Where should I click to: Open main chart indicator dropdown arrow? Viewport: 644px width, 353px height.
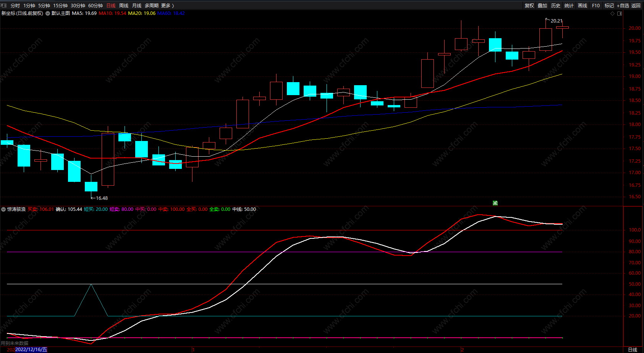click(x=48, y=13)
